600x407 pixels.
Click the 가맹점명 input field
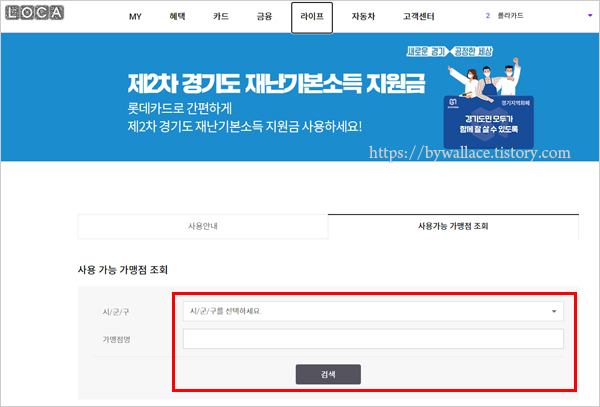point(373,339)
